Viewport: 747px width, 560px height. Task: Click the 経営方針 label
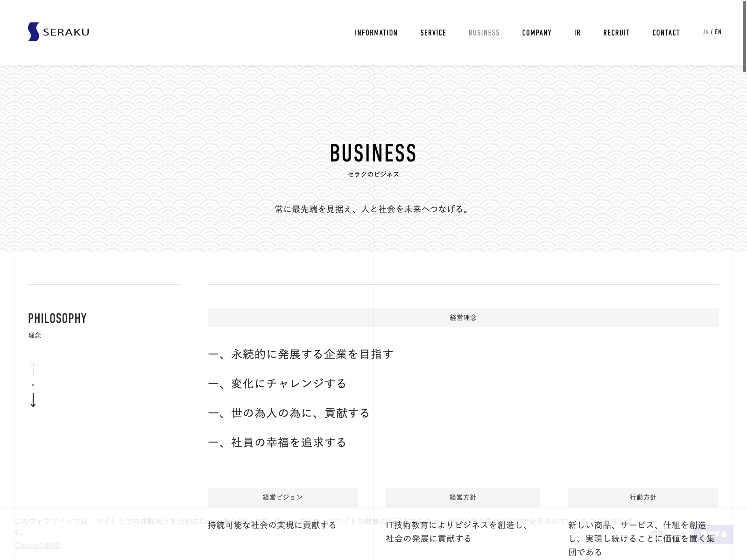tap(463, 497)
